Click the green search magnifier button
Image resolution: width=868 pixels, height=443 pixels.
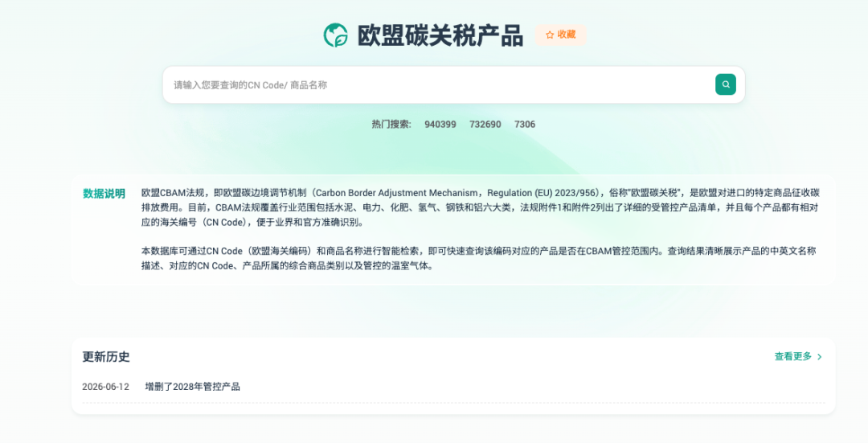tap(725, 84)
